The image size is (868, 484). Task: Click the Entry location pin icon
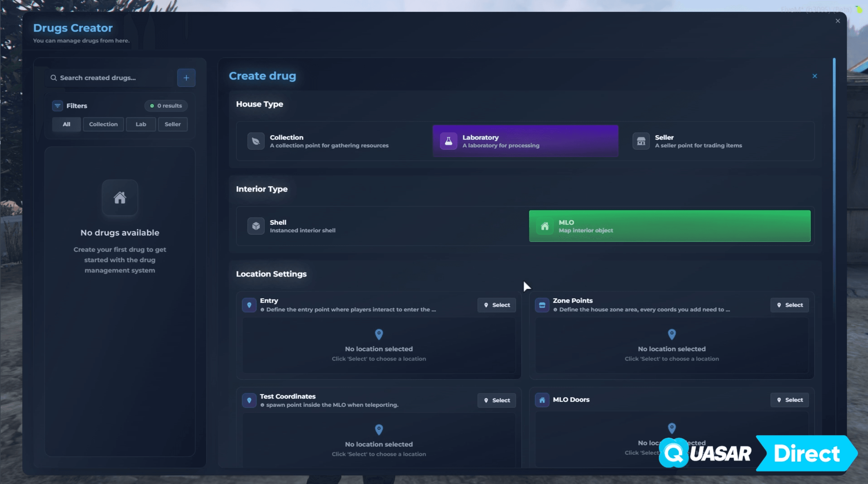click(249, 305)
